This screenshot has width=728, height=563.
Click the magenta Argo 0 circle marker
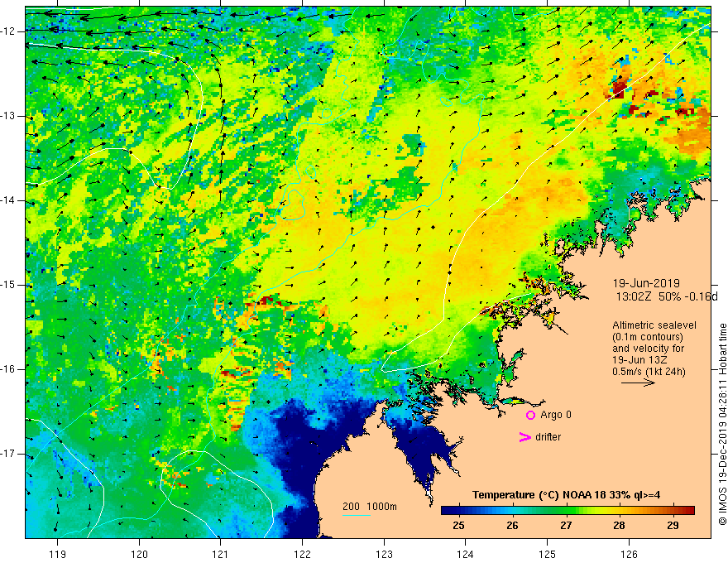tap(530, 415)
